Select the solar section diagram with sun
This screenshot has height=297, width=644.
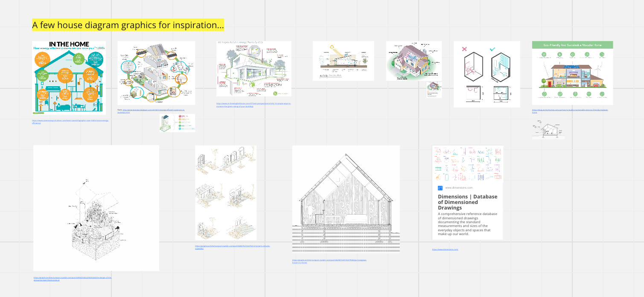(x=343, y=61)
